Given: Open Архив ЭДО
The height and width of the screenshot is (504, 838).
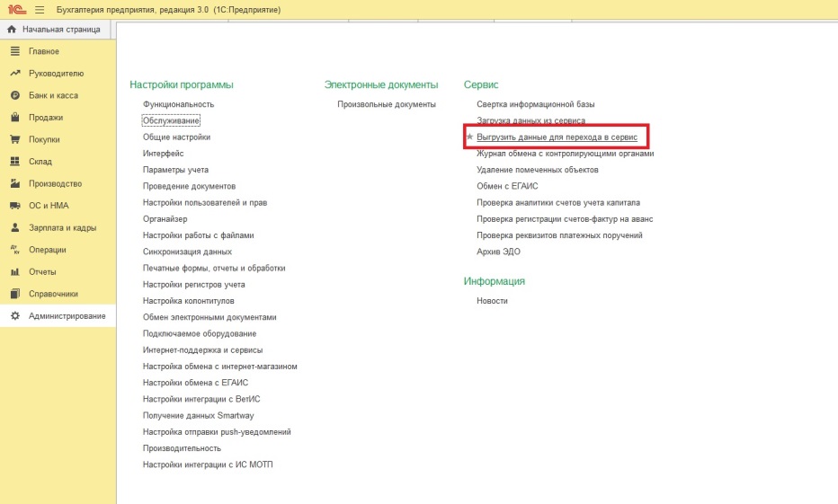Looking at the screenshot, I should (499, 252).
